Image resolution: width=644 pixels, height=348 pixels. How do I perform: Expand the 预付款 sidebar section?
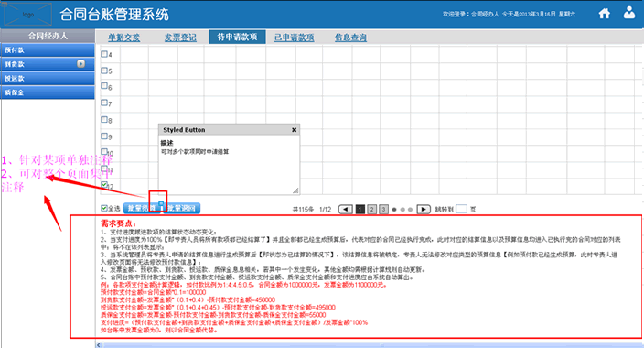point(48,50)
